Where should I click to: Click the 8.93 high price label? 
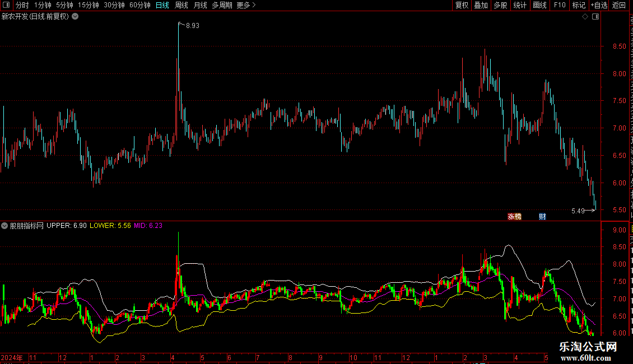pyautogui.click(x=193, y=25)
